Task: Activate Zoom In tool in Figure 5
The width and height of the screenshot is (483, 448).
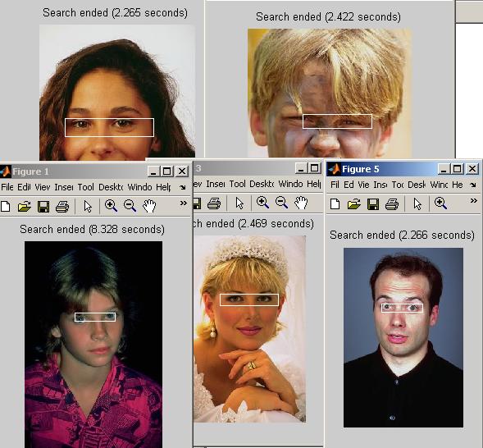Action: point(440,203)
